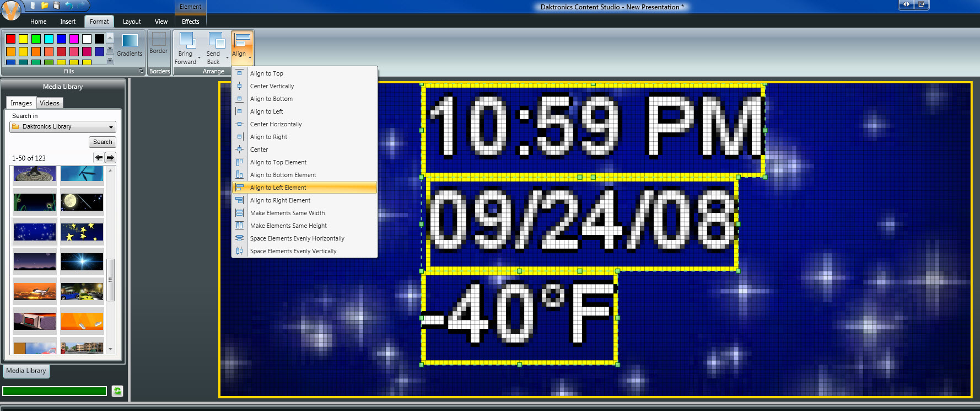Viewport: 980px width, 411px height.
Task: Click the Border icon in ribbon
Action: [x=159, y=39]
